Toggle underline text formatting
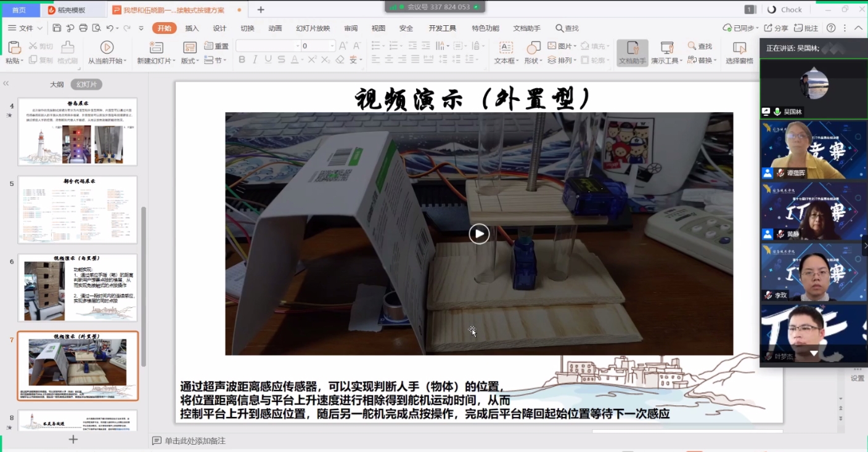 (268, 60)
